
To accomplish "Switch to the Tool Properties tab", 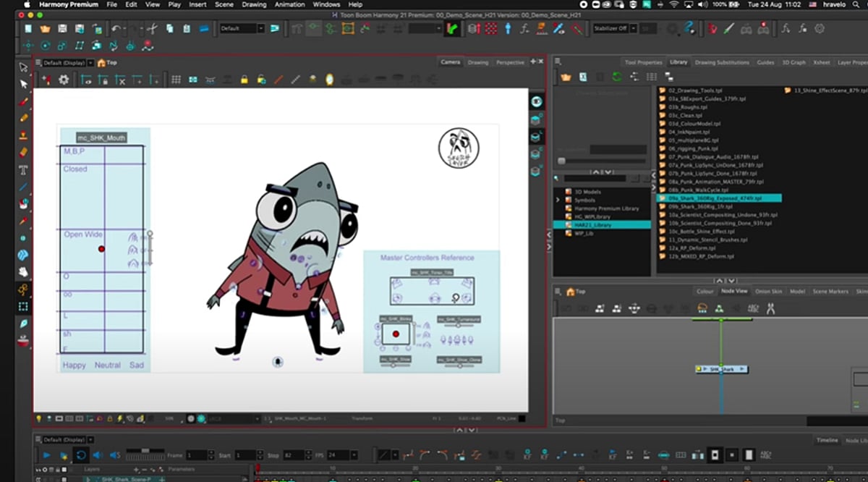I will [x=643, y=62].
